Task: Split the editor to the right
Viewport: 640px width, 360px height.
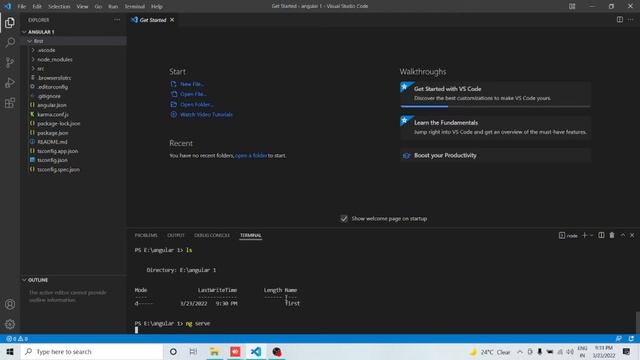Action: (620, 20)
